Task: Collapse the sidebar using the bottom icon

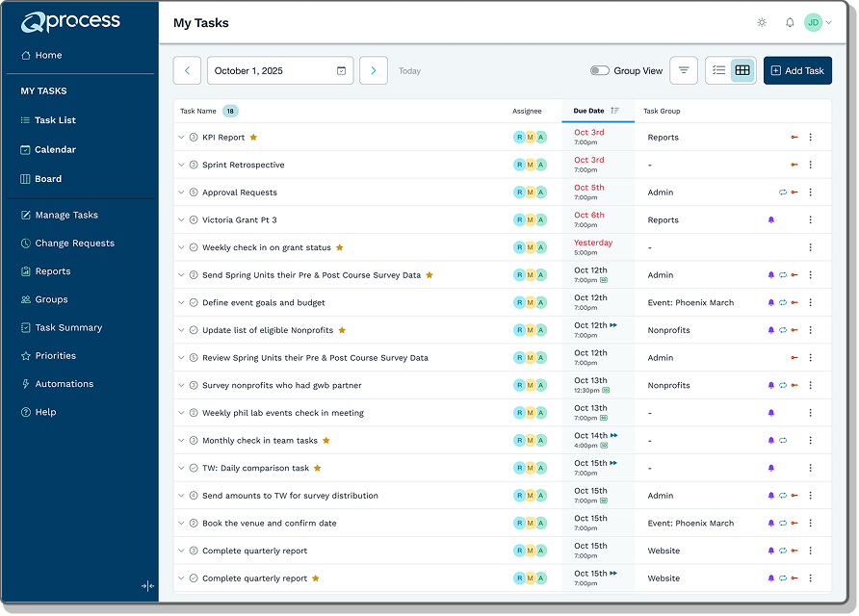Action: [146, 585]
